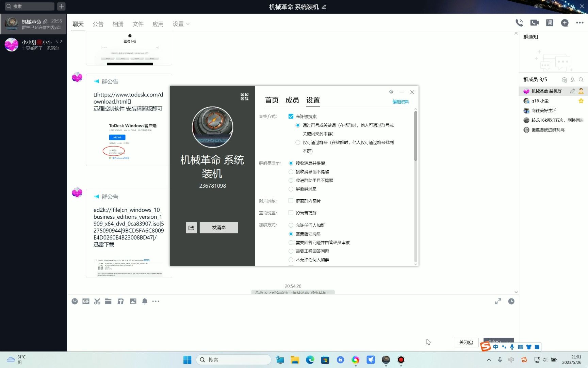Click the 发消息 button

point(219,228)
